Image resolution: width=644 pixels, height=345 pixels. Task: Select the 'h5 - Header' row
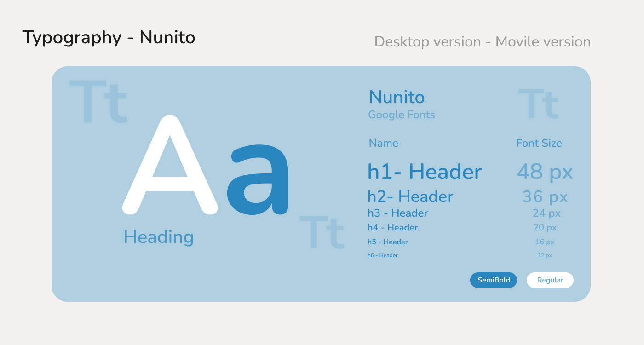coord(388,242)
